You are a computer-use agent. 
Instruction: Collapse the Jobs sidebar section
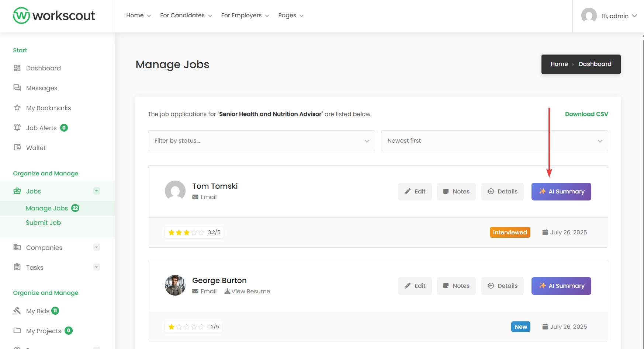(97, 191)
